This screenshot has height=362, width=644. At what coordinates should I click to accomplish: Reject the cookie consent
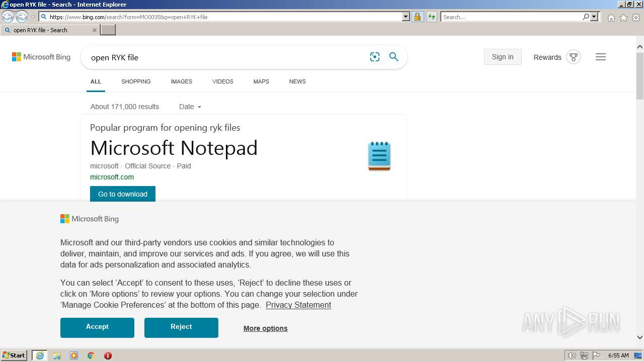pos(181,327)
